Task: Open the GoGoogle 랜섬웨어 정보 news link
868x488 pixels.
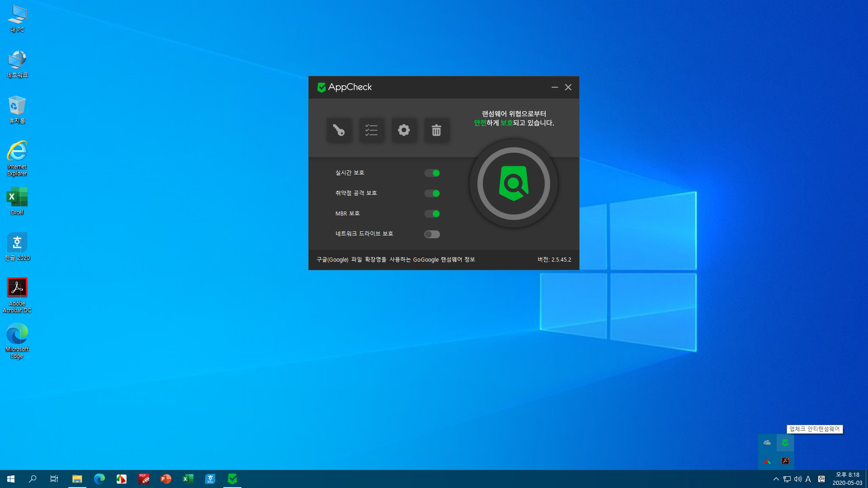Action: 396,259
